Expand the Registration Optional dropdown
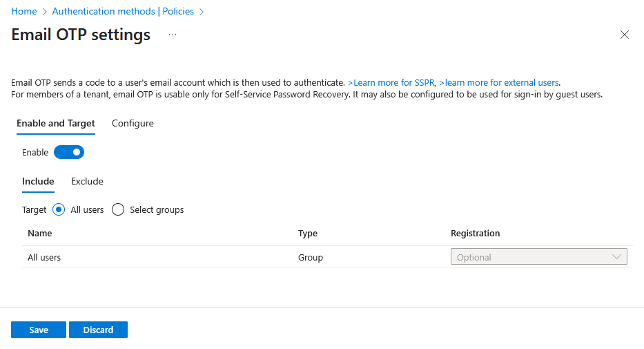644x349 pixels. (538, 257)
